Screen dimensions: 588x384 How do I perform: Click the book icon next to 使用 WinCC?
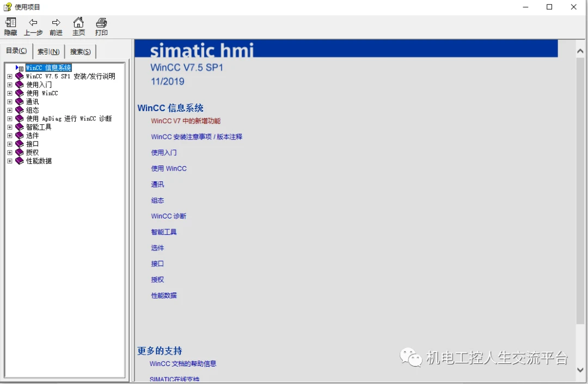click(x=20, y=93)
